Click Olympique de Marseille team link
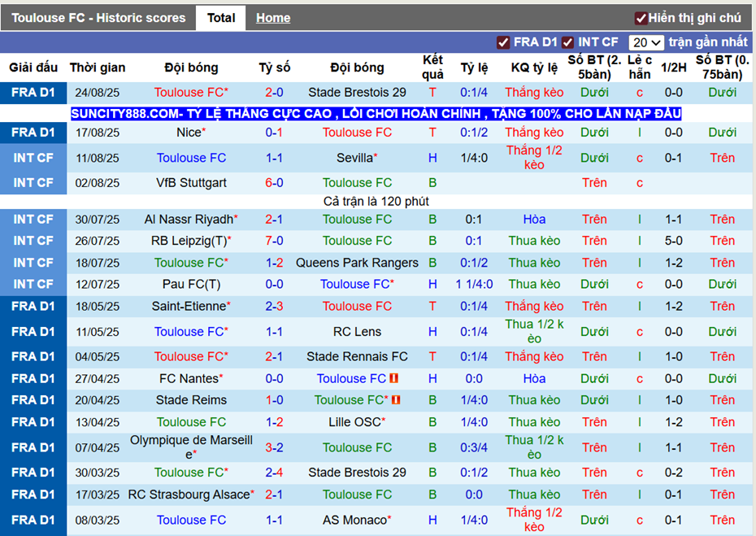 point(191,447)
